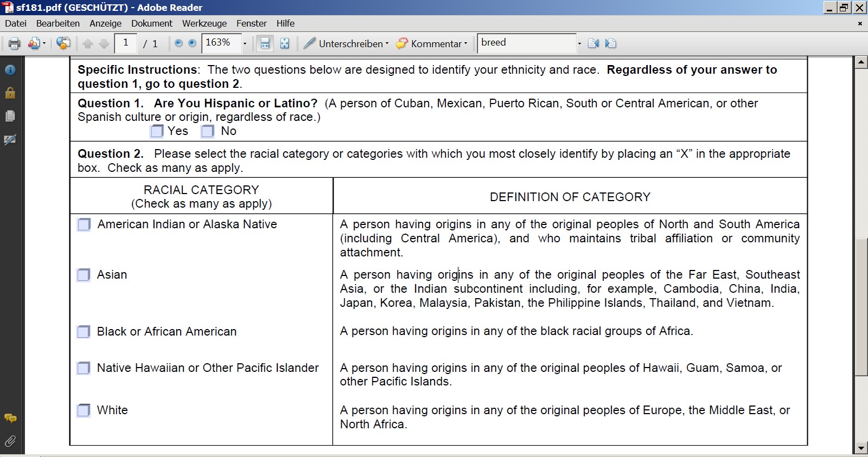
Task: Tick the White racial category checkbox
Action: point(84,410)
